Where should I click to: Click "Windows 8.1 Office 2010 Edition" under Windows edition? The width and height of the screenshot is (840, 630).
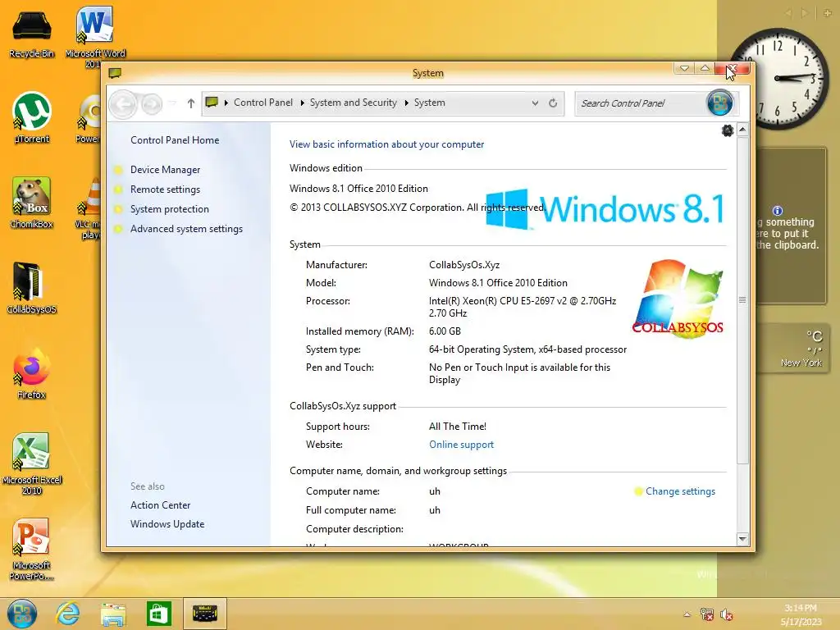coord(358,189)
